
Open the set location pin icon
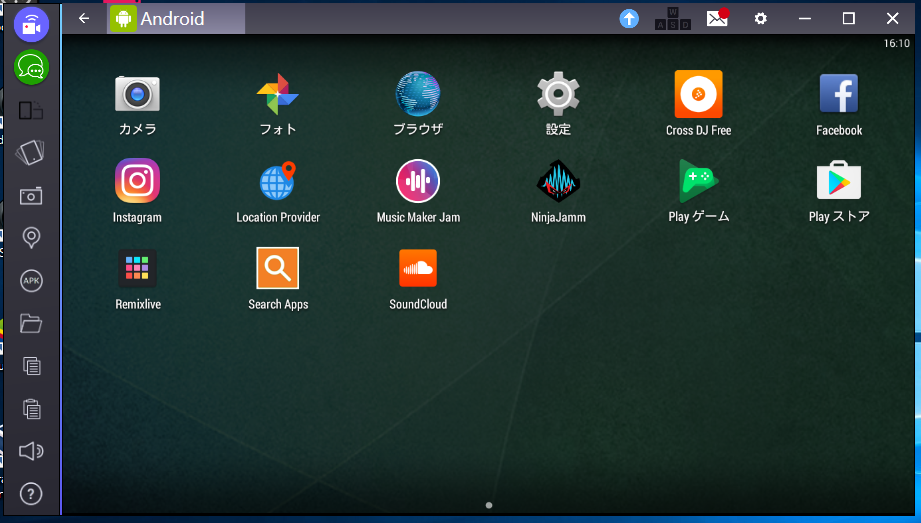(x=31, y=238)
